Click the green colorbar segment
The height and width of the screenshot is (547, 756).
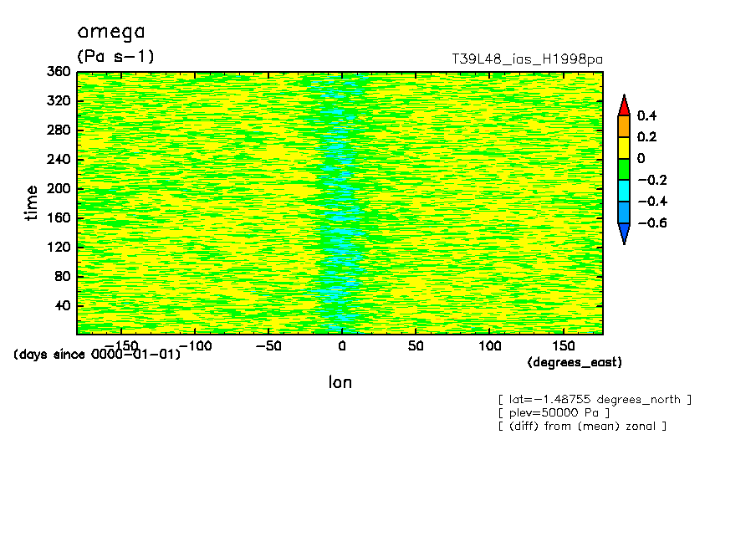tap(624, 169)
